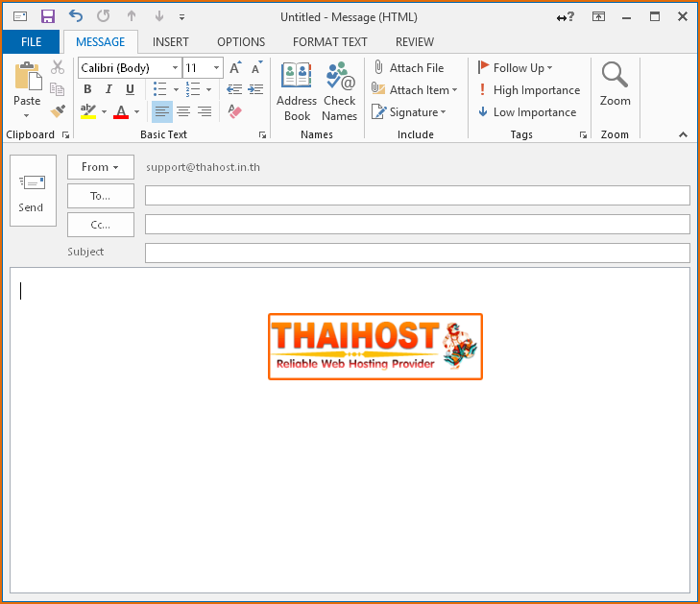Open the Calibri (Body) font dropdown
Screen dimensions: 700x604
(x=175, y=68)
